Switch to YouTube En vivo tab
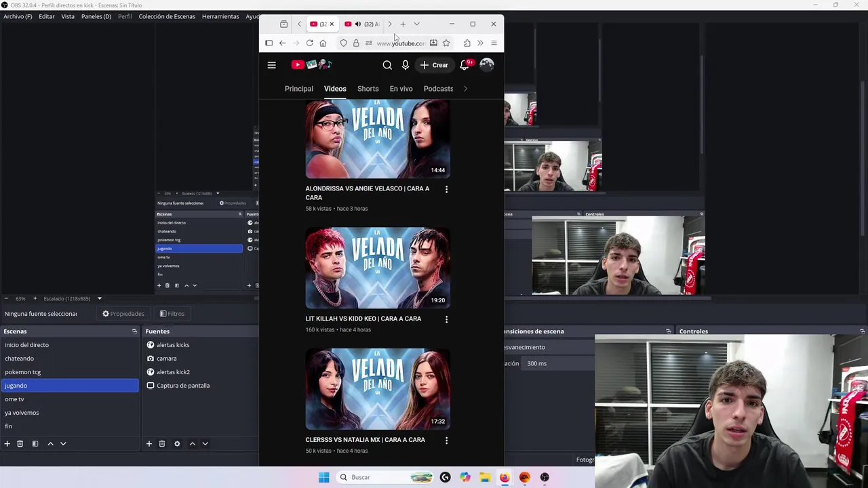 click(x=401, y=89)
